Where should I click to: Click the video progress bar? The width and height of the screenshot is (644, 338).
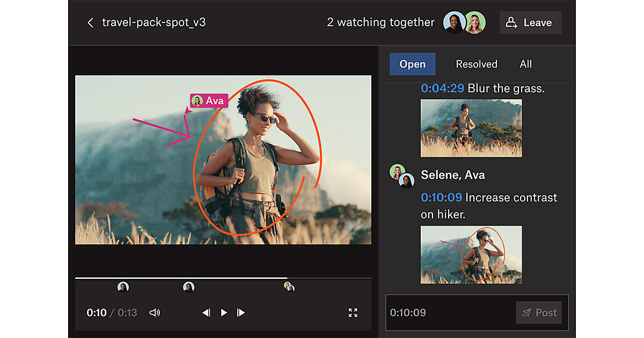click(223, 278)
